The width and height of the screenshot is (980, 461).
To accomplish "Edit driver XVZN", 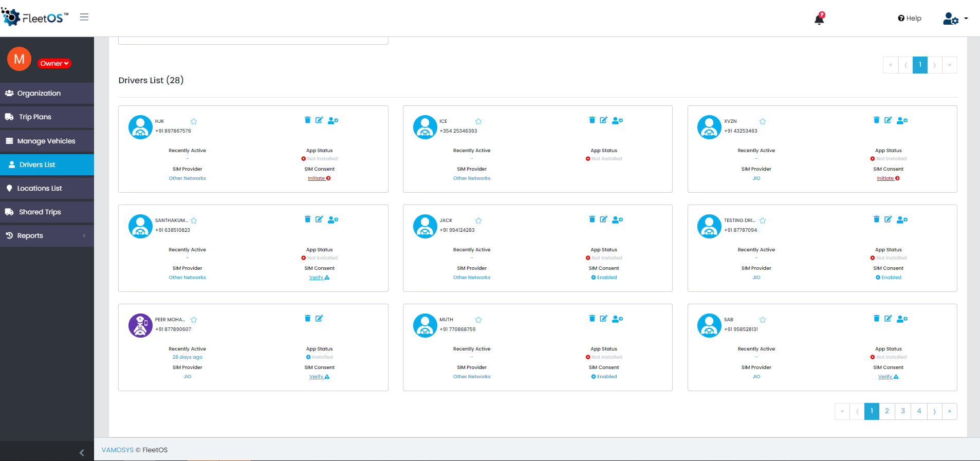I will click(x=888, y=120).
